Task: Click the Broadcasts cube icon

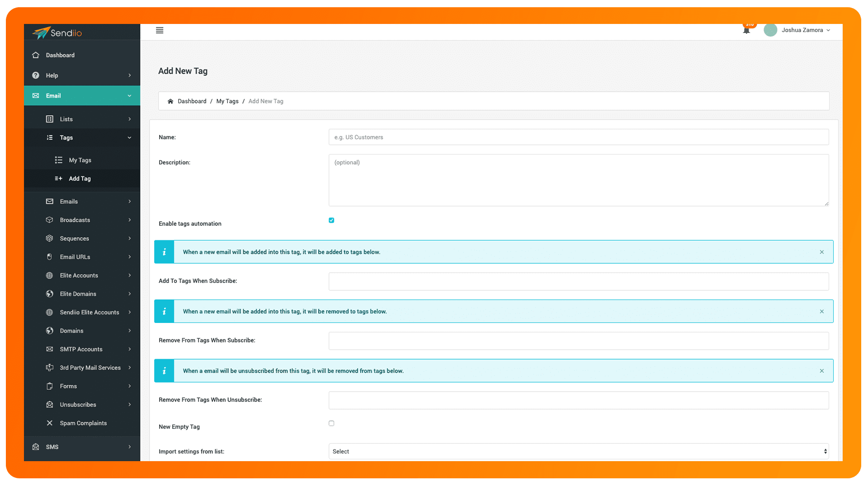Action: pyautogui.click(x=50, y=220)
